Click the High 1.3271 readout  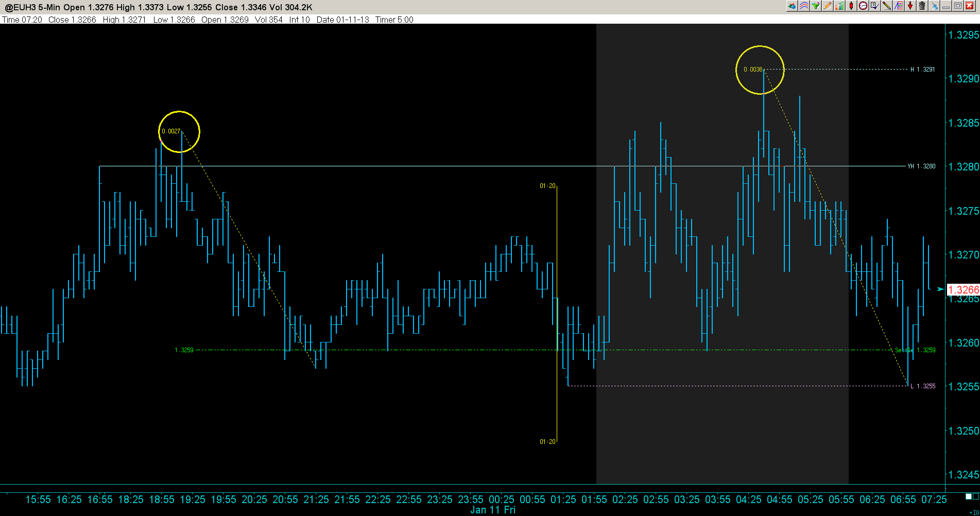click(x=125, y=20)
